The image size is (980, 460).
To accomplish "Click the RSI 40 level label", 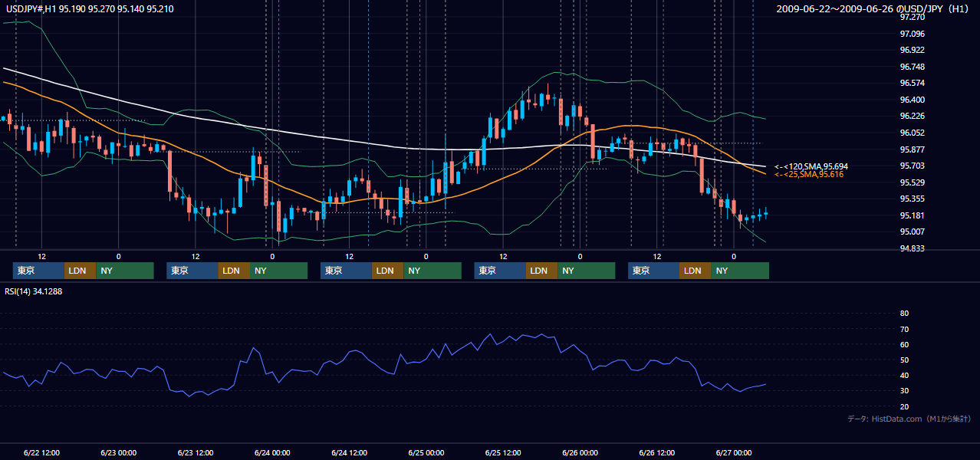I will pos(904,376).
